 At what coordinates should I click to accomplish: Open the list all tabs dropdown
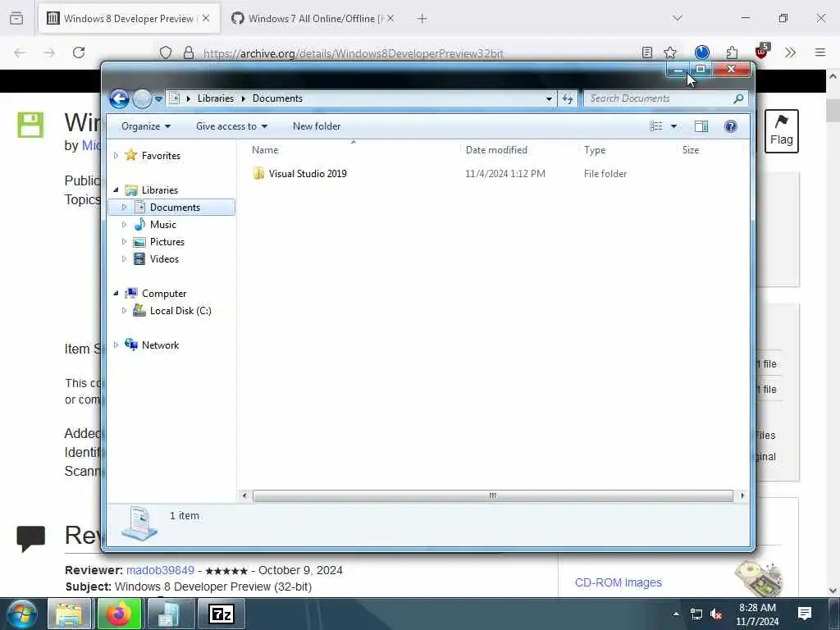(x=677, y=18)
